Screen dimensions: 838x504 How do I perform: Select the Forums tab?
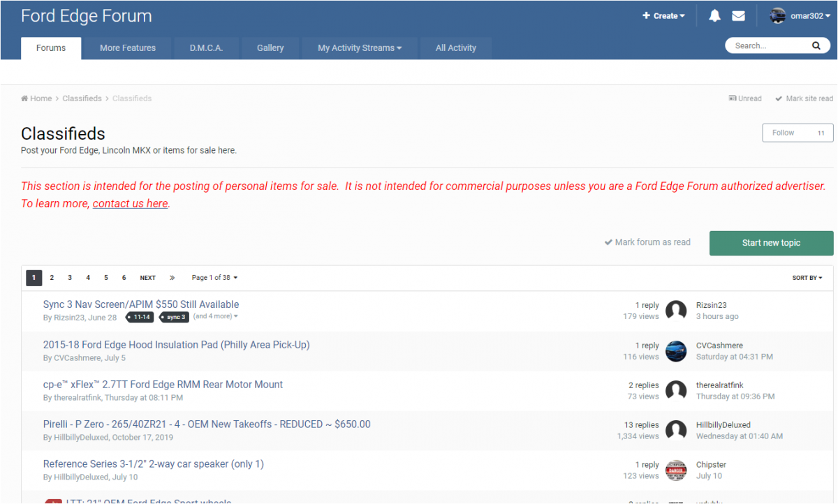click(51, 48)
